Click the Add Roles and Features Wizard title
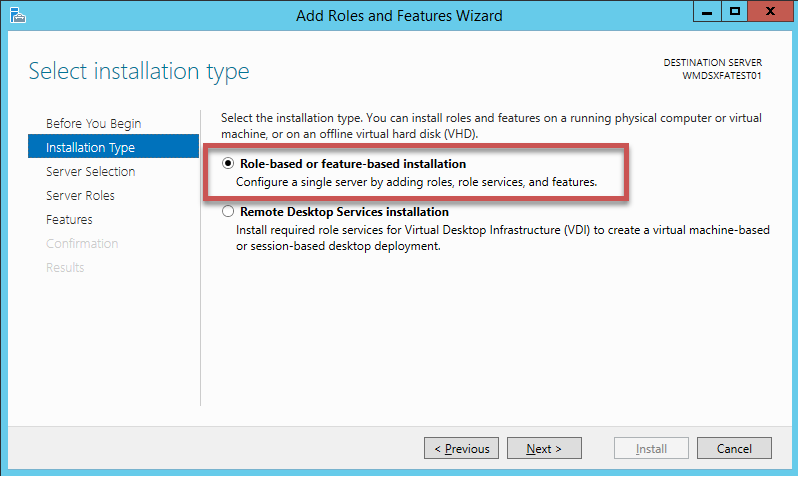 coord(399,15)
